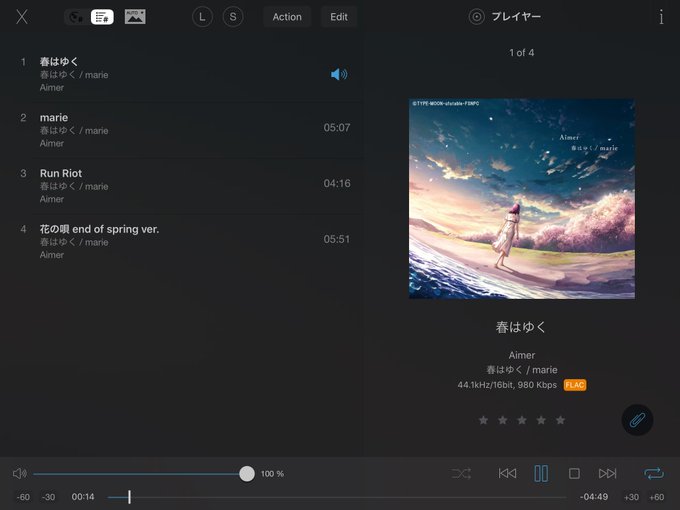Open the paperclip attachment button
This screenshot has width=680, height=510.
(637, 420)
